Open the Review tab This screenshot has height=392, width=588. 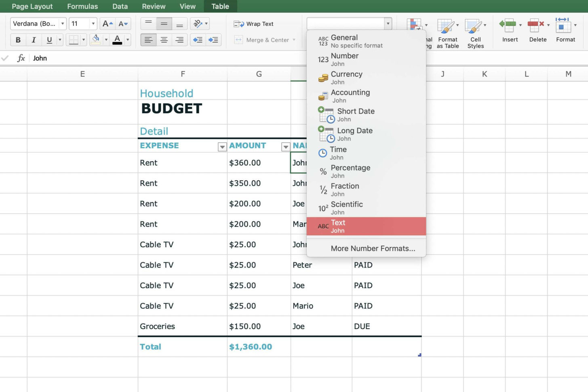[x=154, y=6]
